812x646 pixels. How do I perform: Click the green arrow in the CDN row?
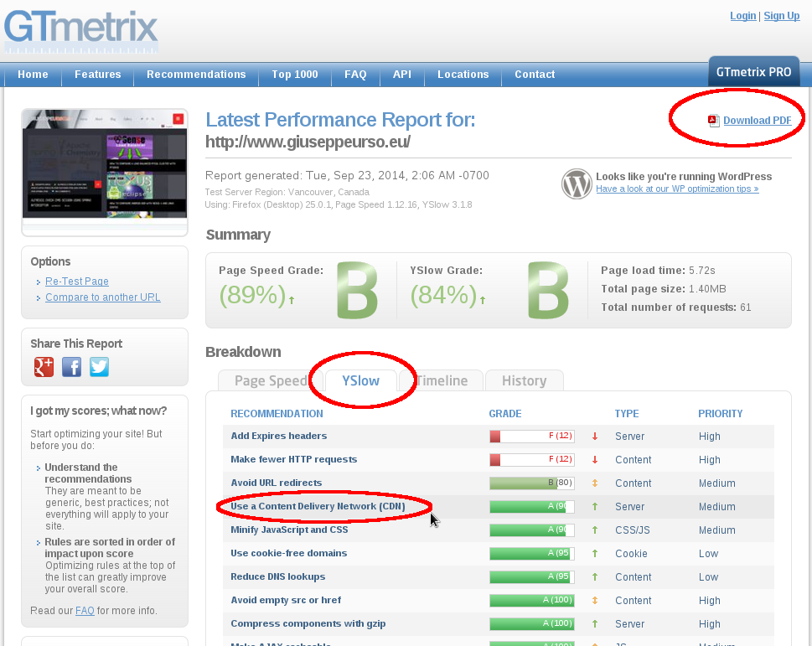[x=595, y=507]
